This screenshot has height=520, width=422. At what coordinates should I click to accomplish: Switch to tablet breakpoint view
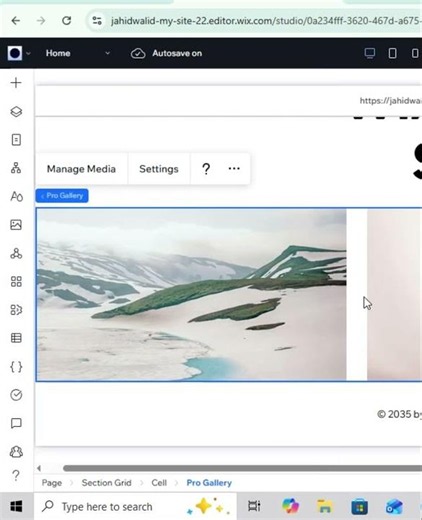(392, 53)
